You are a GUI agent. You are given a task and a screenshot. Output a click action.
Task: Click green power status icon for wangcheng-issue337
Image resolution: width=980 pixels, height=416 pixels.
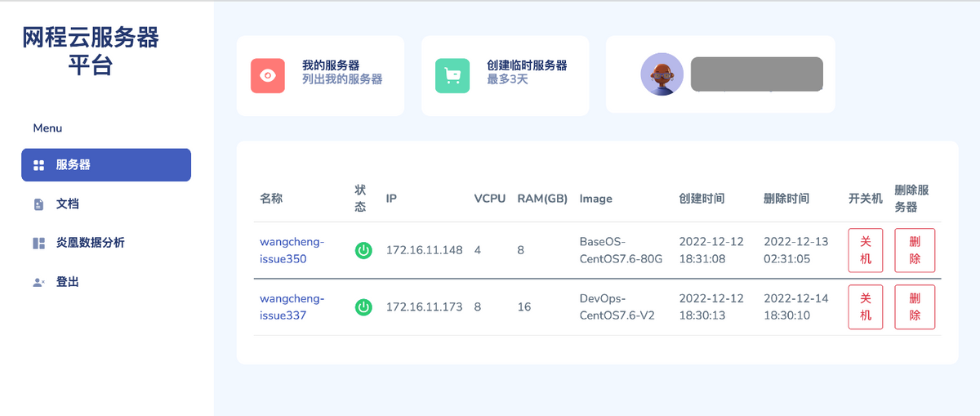(x=363, y=307)
